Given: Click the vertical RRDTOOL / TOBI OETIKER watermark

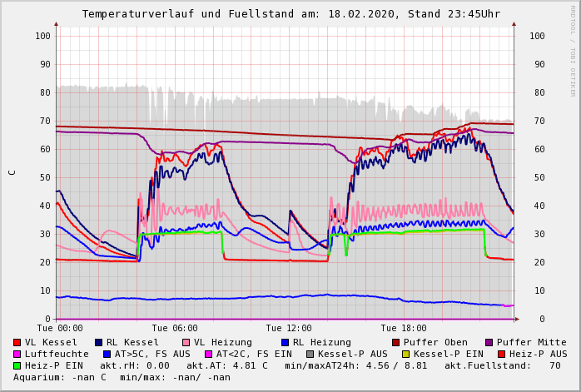Looking at the screenshot, I should coord(573,50).
